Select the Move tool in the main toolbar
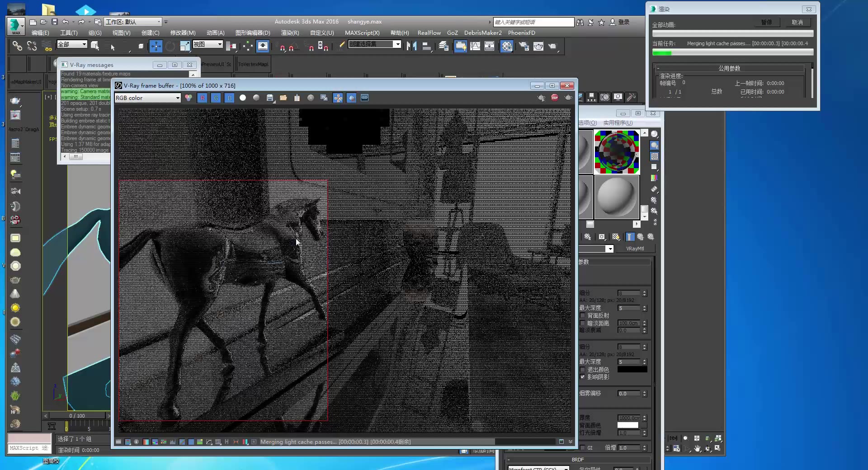The width and height of the screenshot is (868, 470). click(156, 46)
